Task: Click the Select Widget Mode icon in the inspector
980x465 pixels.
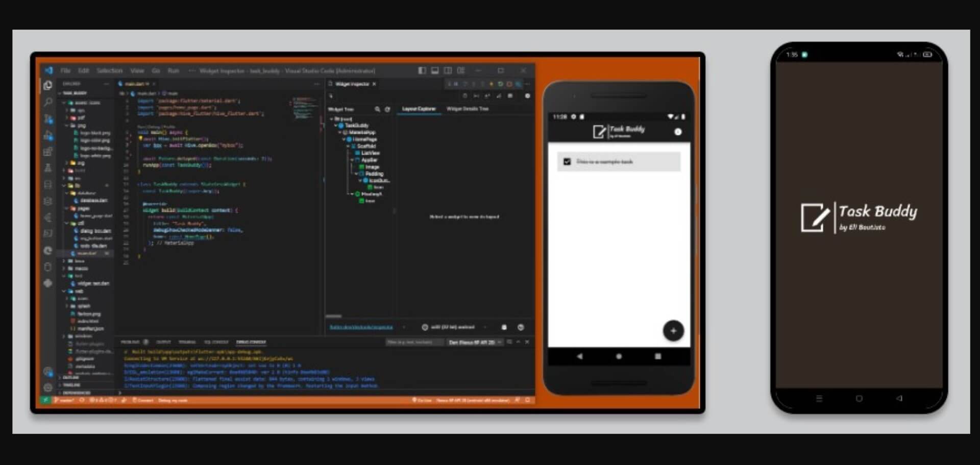Action: pos(331,96)
